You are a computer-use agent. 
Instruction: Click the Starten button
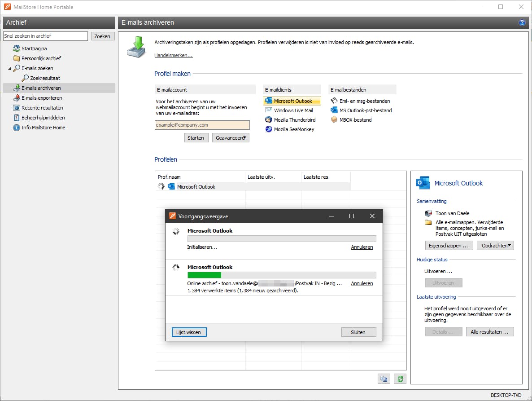[196, 137]
